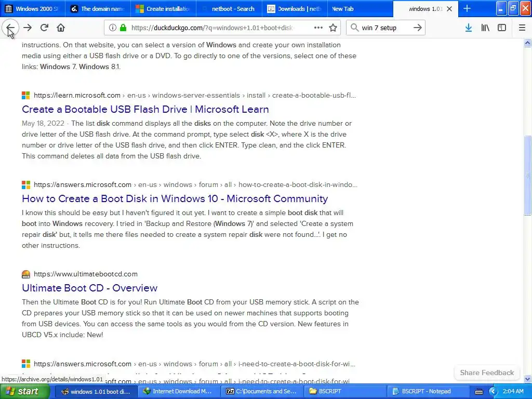Open Internet Download Manager taskbar item

click(179, 391)
